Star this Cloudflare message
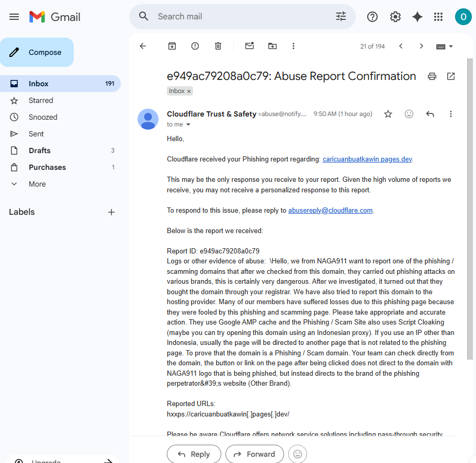476x463 pixels. click(388, 114)
